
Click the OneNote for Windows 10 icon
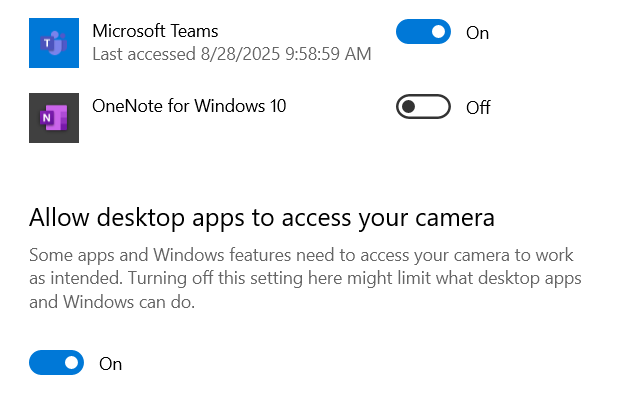54,118
